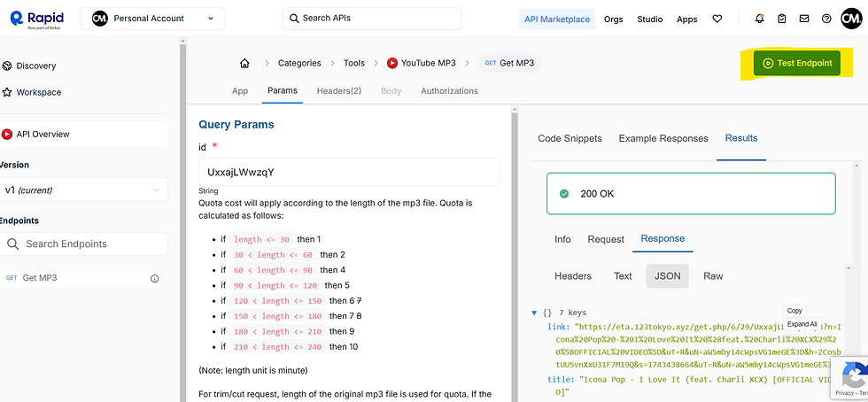
Task: Click the params panel vertical scrollbar
Action: [515, 255]
